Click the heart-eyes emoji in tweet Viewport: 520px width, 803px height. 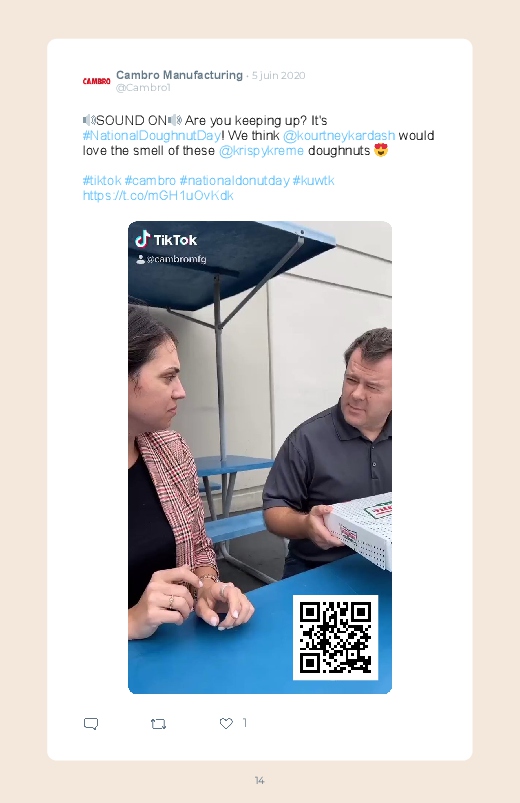point(381,150)
